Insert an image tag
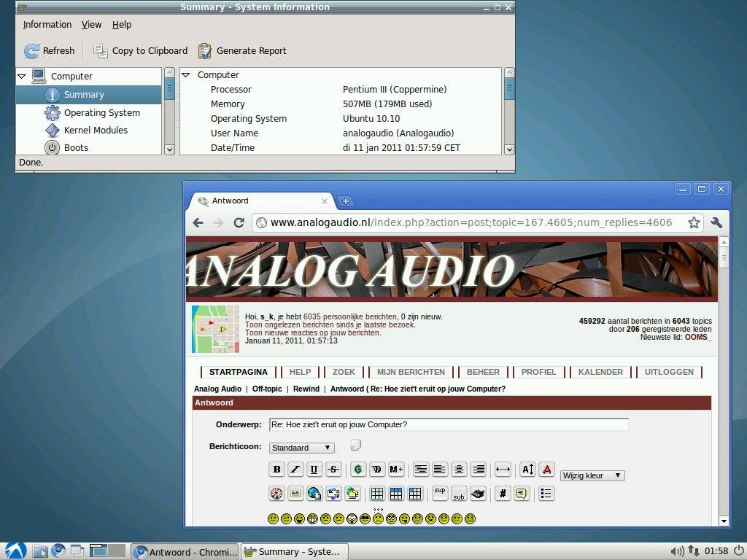This screenshot has height=560, width=747. point(295,494)
